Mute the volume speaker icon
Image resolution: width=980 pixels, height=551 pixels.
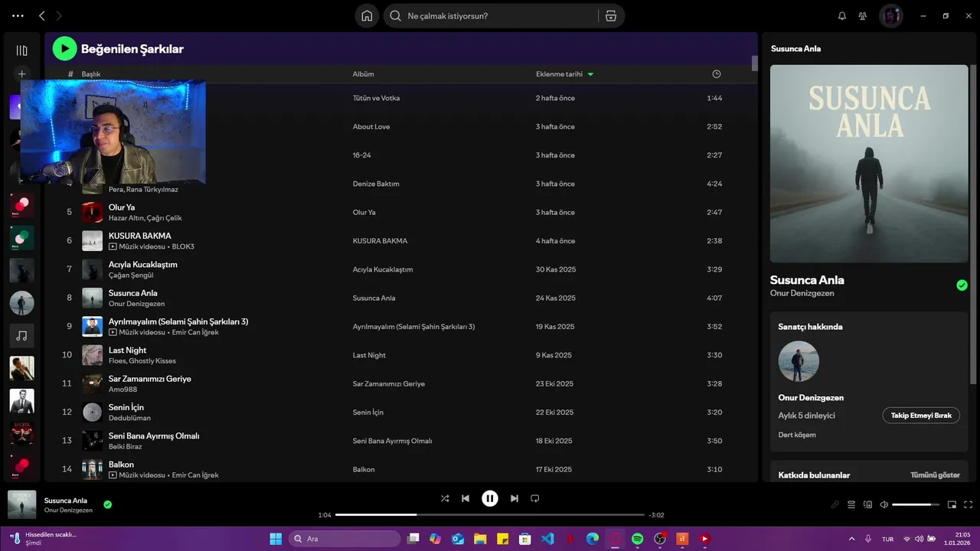coord(884,505)
